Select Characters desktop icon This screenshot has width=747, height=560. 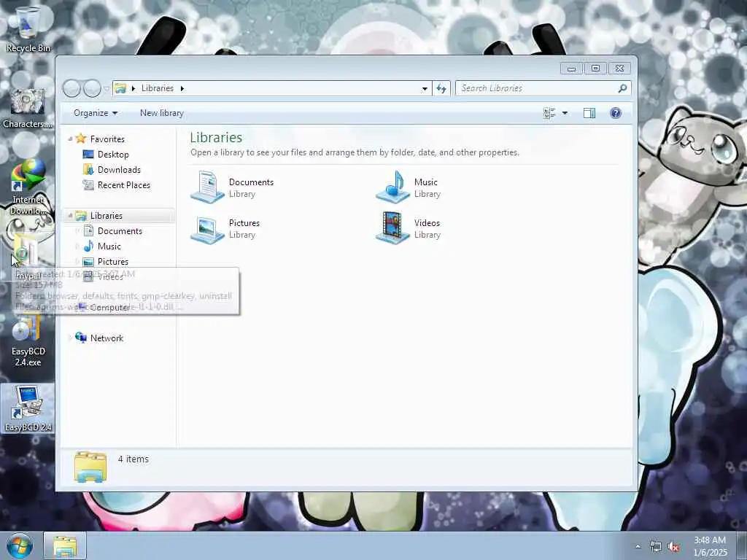point(28,108)
